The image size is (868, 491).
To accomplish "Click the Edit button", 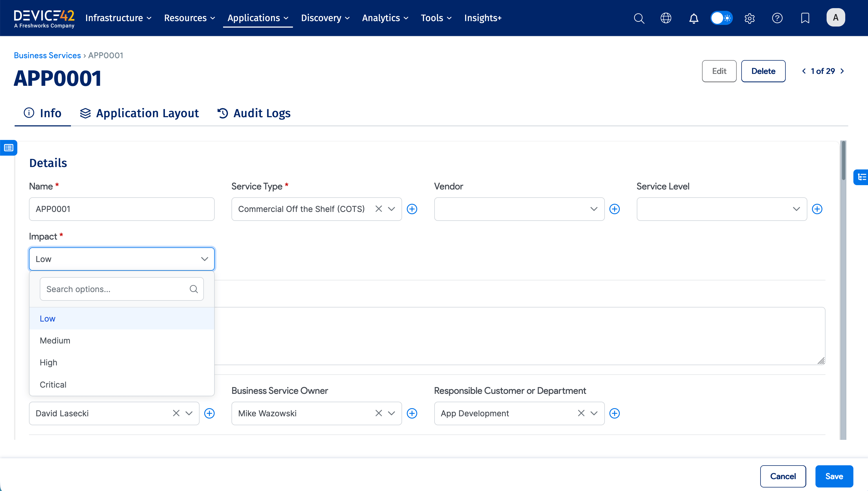I will point(719,71).
